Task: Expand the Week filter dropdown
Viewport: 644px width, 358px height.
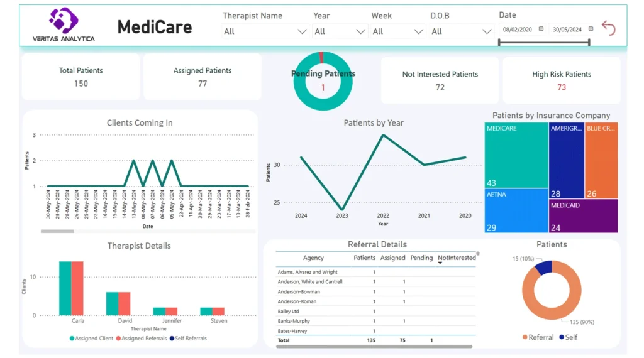Action: 418,31
